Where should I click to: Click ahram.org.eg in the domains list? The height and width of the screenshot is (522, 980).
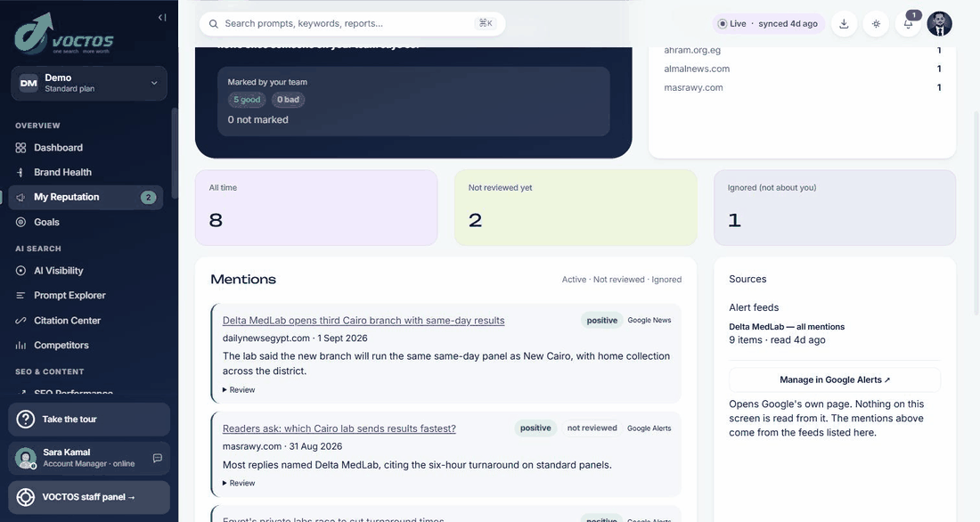point(692,50)
